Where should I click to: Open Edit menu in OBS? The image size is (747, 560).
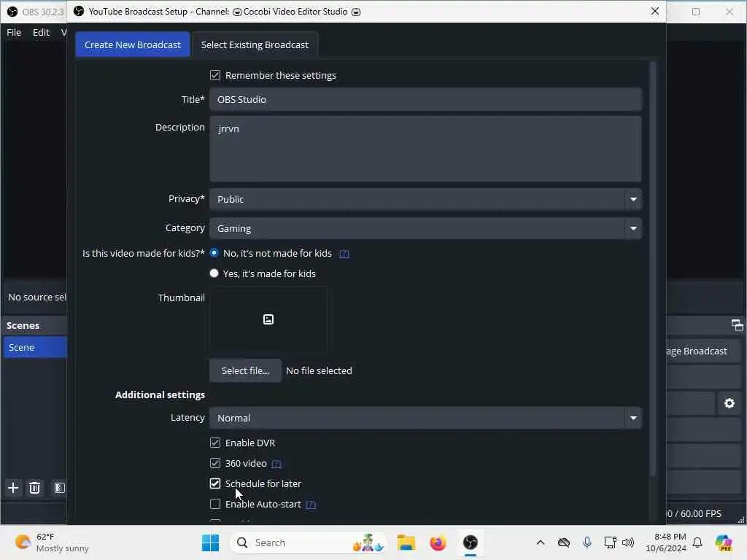(x=41, y=32)
